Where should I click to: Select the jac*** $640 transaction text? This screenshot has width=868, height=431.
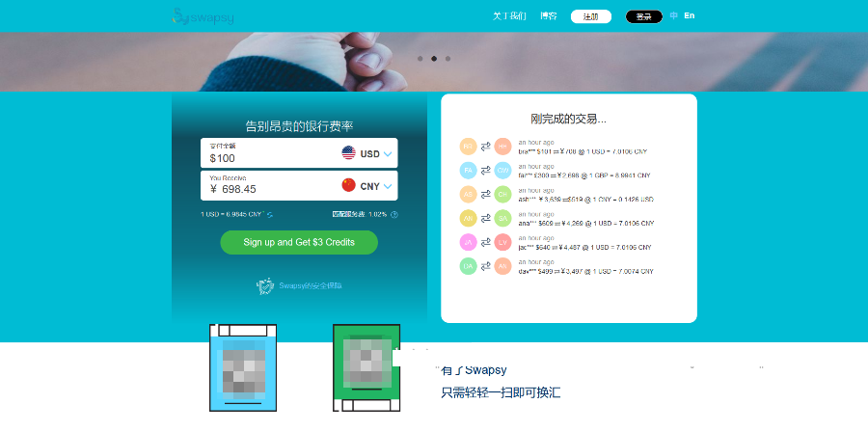coord(585,247)
